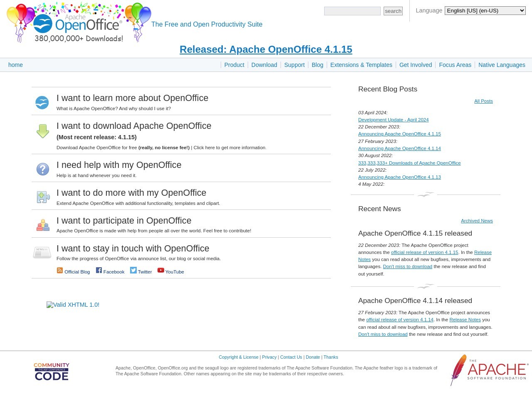Click the Apache OpenOffice balloons logo

click(79, 22)
